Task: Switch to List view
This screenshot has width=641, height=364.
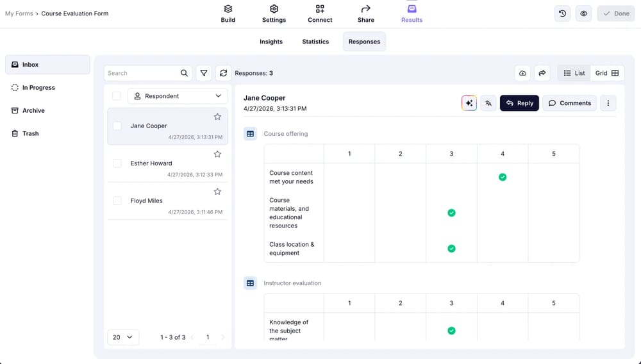Action: coord(574,73)
